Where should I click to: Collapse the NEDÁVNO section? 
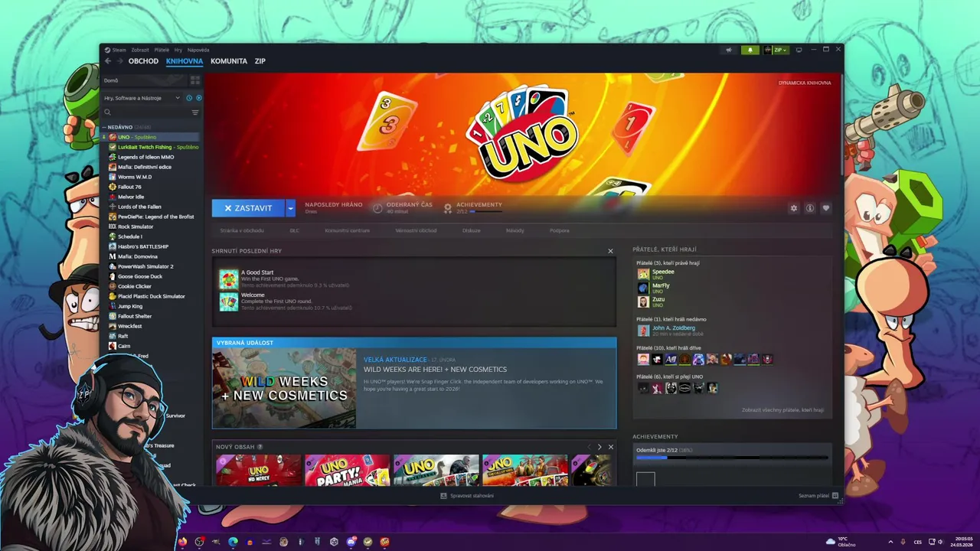(x=104, y=127)
